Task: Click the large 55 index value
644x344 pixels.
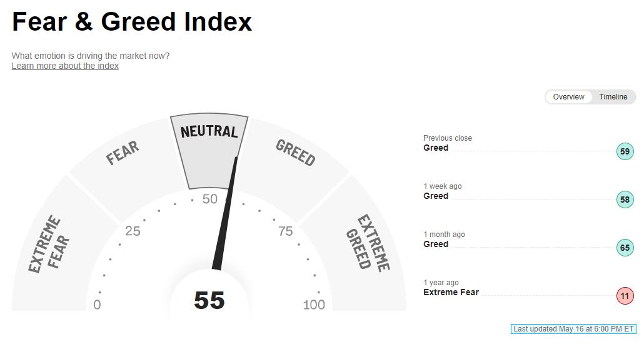Action: coord(209,300)
